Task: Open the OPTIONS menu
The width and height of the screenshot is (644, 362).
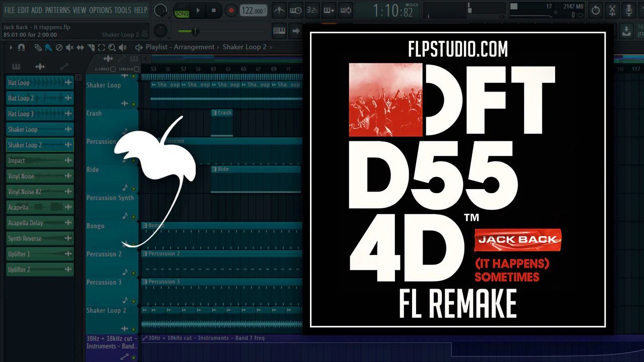Action: 100,10
